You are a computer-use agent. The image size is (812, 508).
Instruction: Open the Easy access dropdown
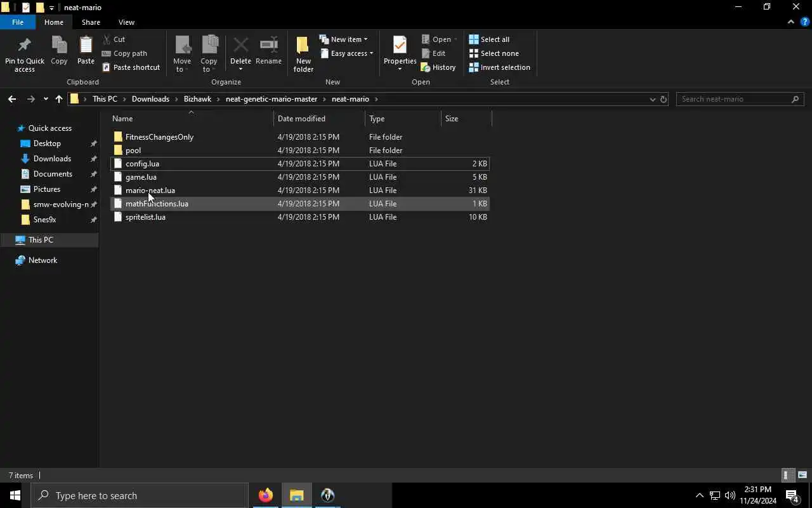point(346,53)
